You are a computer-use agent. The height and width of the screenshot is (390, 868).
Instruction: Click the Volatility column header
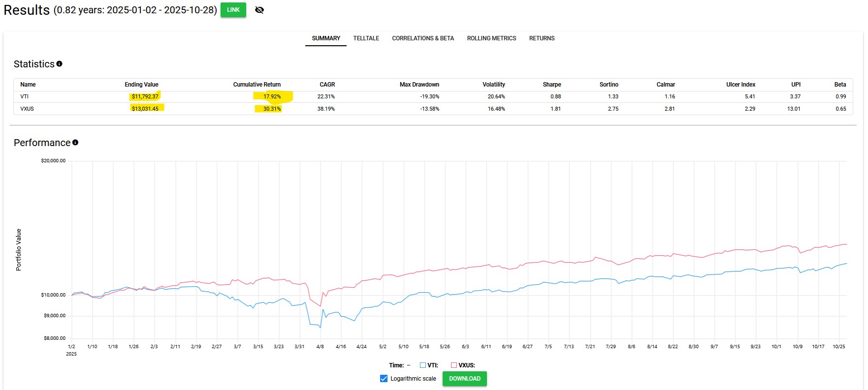[494, 85]
